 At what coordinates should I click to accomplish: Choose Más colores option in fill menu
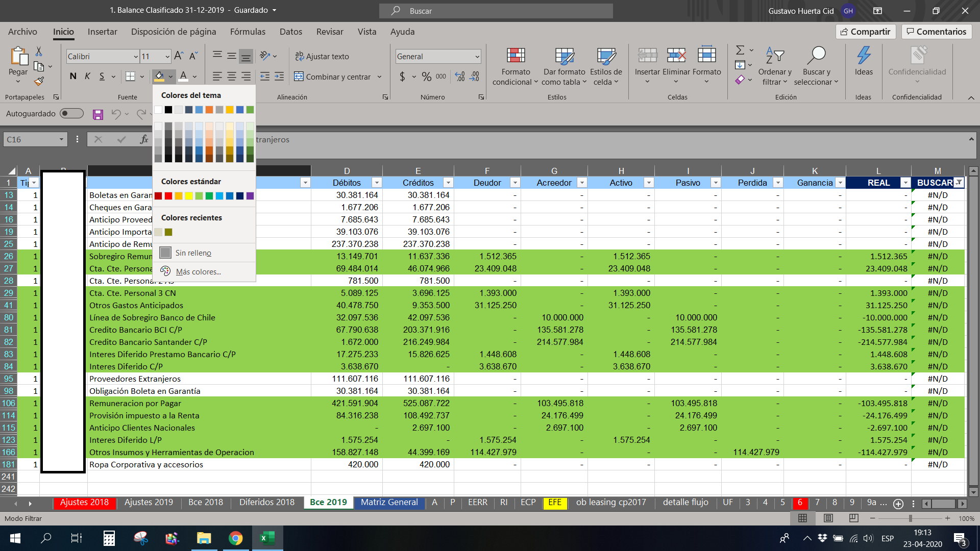click(199, 271)
